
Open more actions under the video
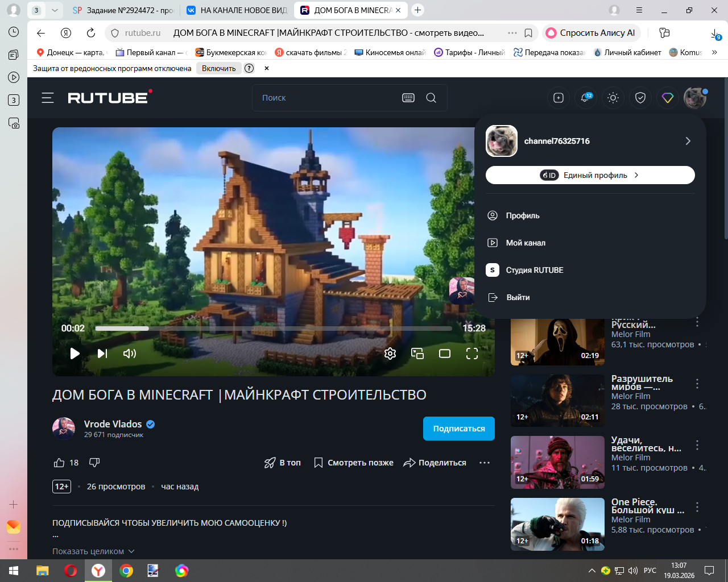point(485,463)
